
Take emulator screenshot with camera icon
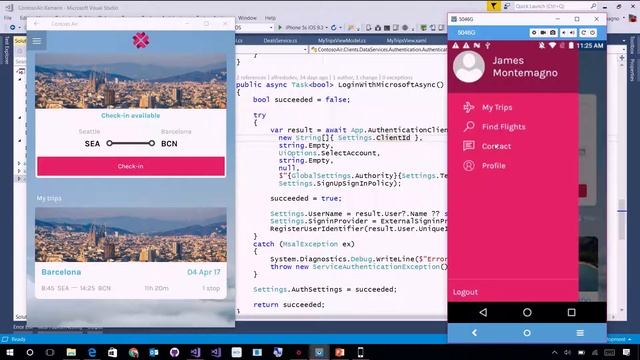553,33
